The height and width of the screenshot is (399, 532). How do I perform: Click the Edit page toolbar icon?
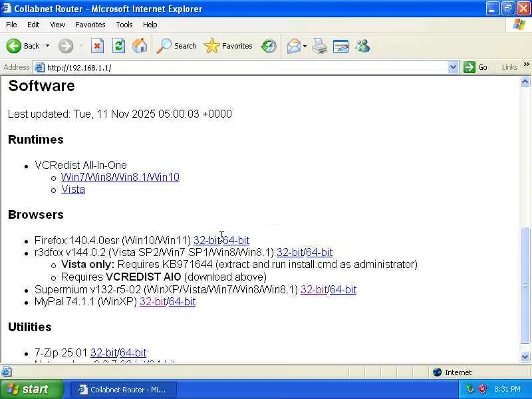340,46
